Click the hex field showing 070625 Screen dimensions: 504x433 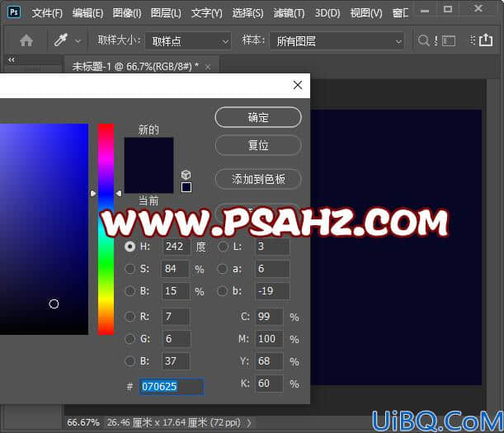tap(172, 386)
